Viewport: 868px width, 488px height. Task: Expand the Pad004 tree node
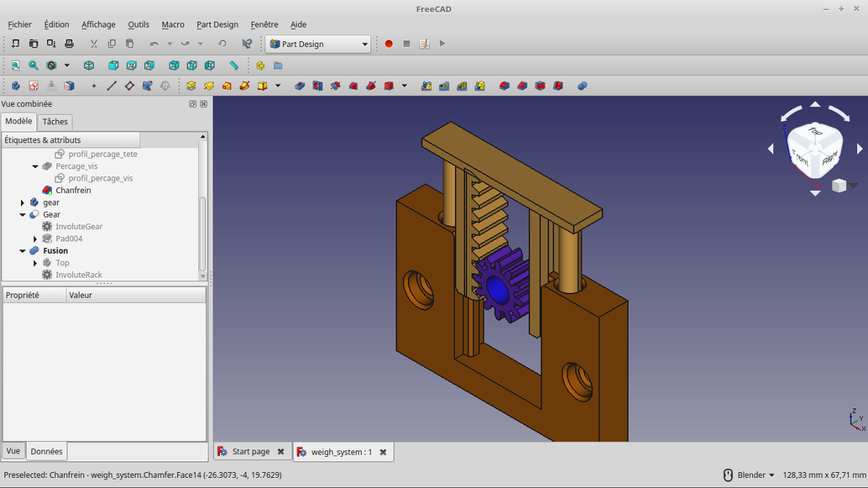(x=35, y=239)
